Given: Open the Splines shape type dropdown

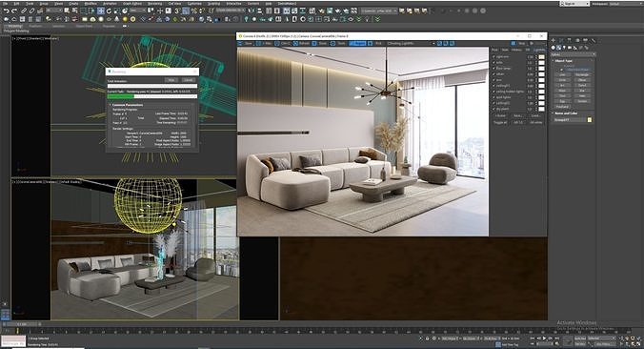Looking at the screenshot, I should [574, 54].
